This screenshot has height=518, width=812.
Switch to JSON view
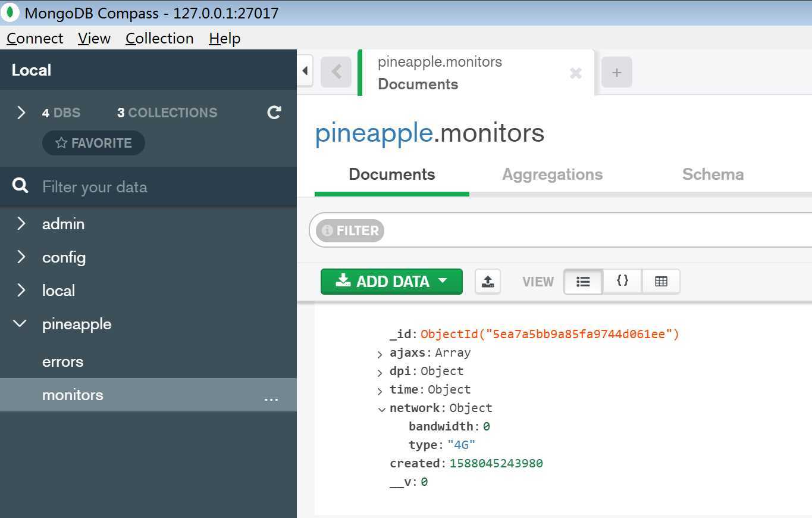point(622,281)
